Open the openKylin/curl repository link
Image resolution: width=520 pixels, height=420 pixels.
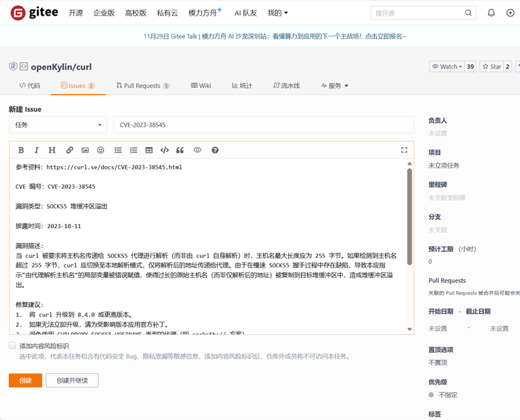coord(61,67)
